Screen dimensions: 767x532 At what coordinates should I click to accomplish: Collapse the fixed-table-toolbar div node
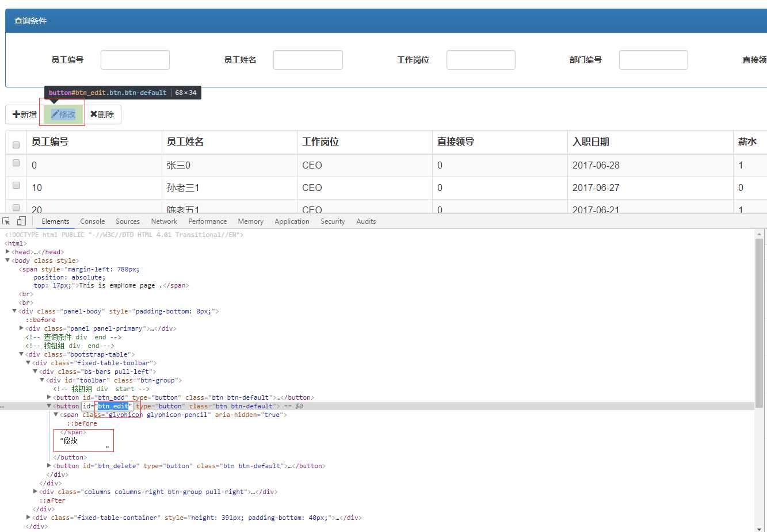(x=28, y=363)
